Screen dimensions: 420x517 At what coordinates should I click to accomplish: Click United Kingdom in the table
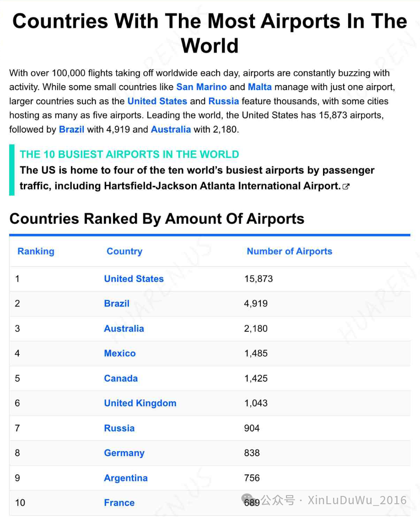tap(140, 403)
